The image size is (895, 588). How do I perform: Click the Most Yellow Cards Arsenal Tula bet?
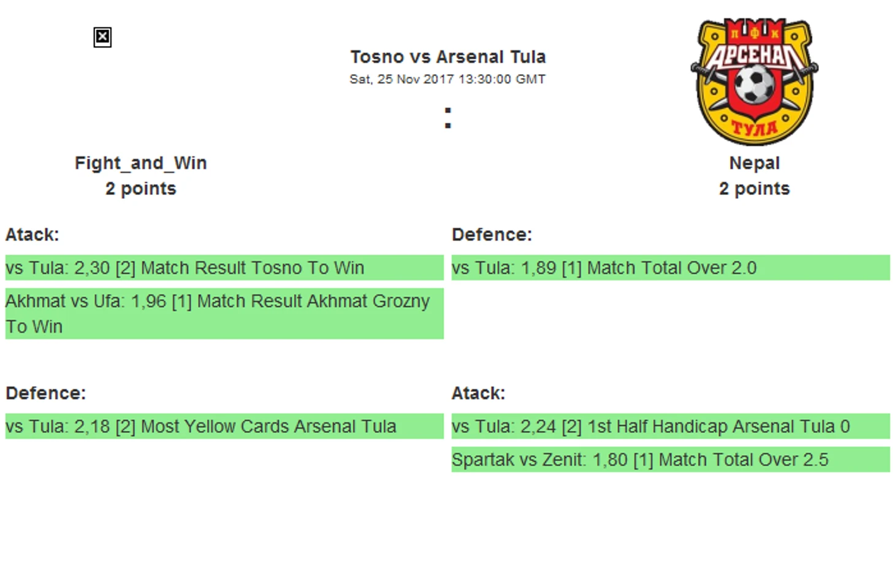pos(224,426)
